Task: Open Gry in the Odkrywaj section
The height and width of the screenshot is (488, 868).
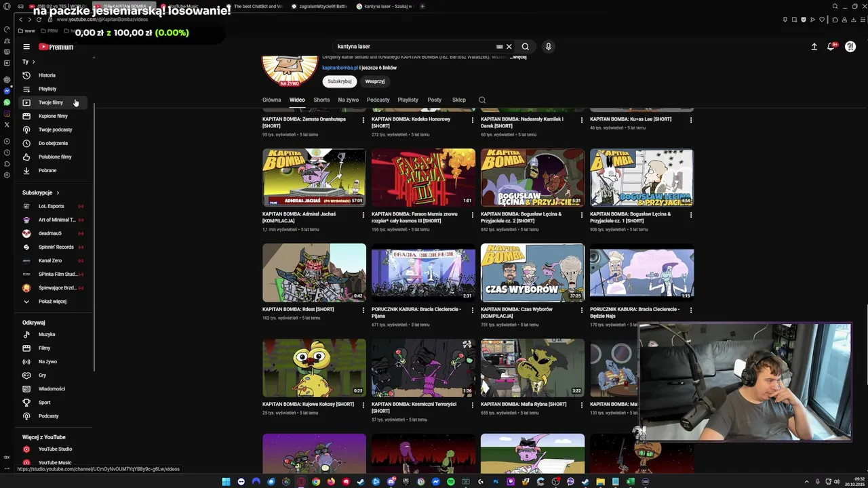Action: (54, 375)
